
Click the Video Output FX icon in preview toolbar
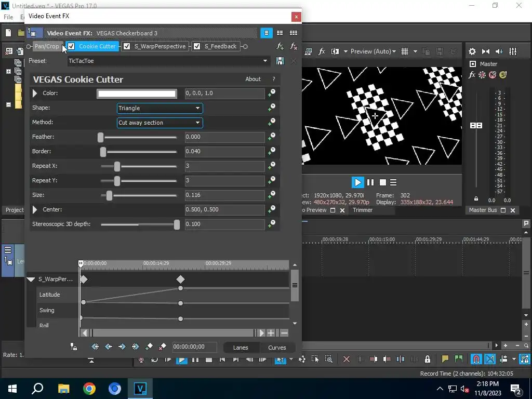(x=322, y=51)
